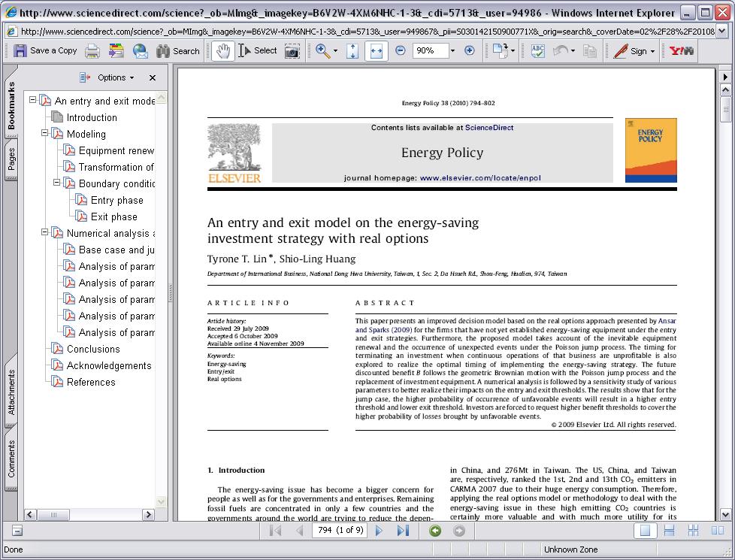Click the Save a Copy floppy icon
The height and width of the screenshot is (560, 735).
[20, 50]
